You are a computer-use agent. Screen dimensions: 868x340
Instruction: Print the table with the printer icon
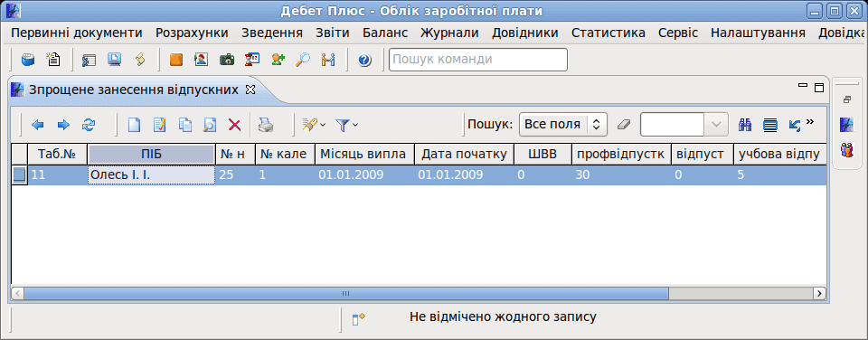[266, 125]
